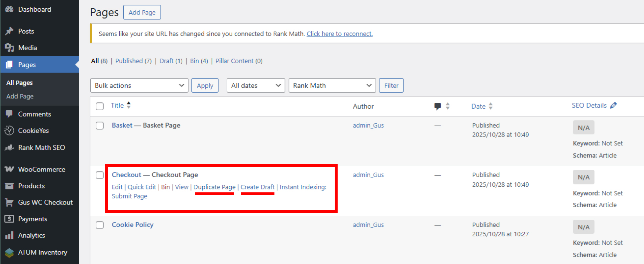Open the Add Page submenu item
Viewport: 644px width, 264px height.
click(x=20, y=96)
